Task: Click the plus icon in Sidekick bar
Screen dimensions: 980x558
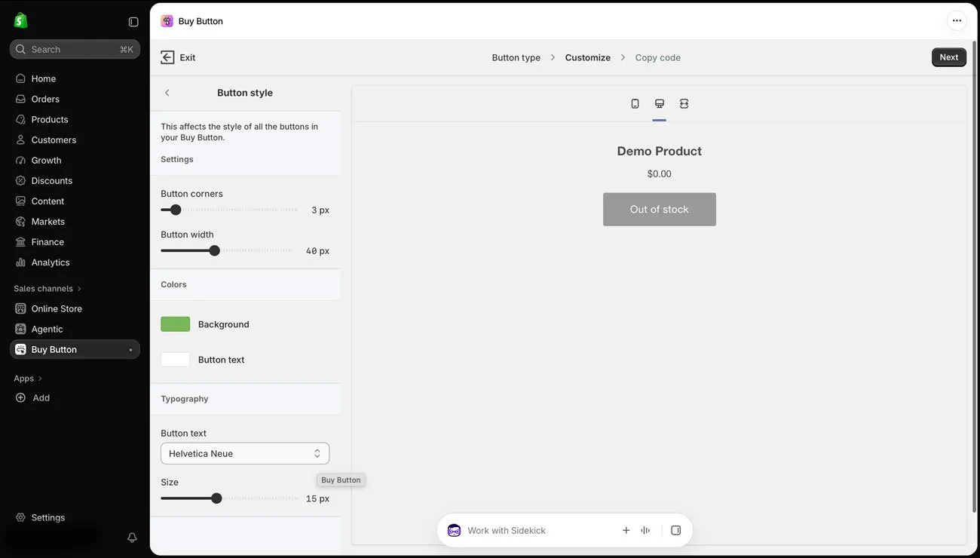Action: [x=626, y=530]
